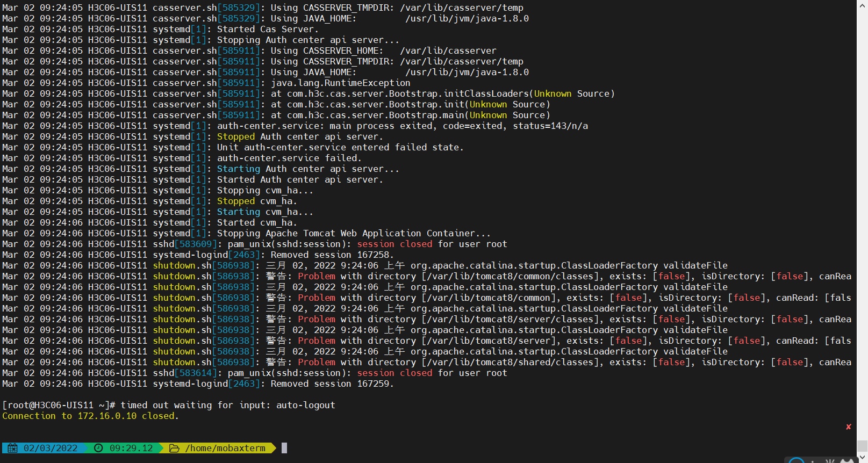Click the 02/03/2022 date segment

51,448
